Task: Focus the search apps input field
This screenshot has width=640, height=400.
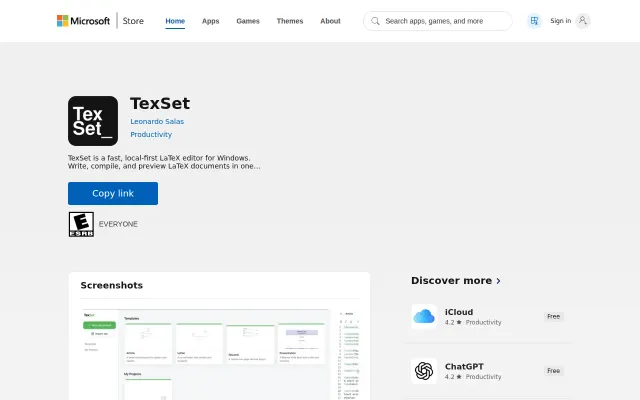Action: click(438, 21)
